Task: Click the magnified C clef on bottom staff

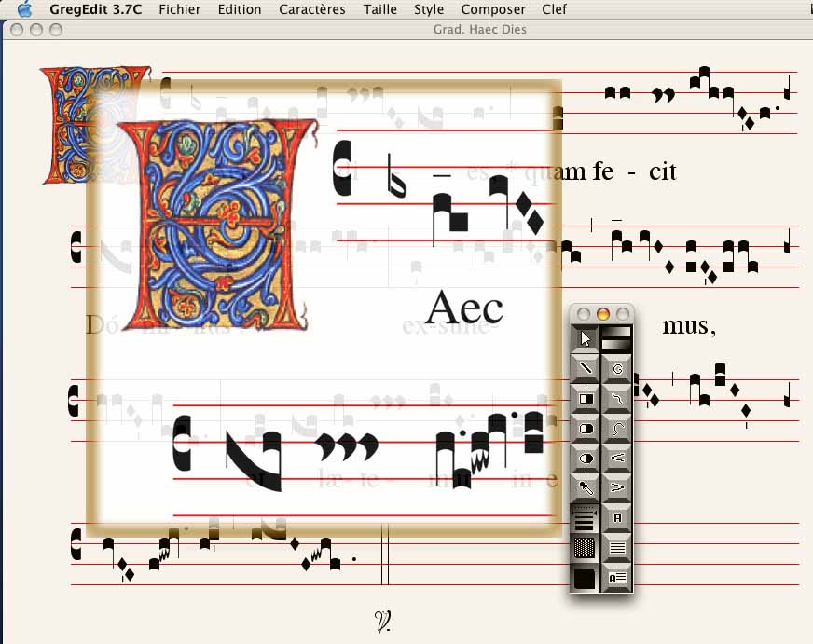Action: tap(182, 443)
